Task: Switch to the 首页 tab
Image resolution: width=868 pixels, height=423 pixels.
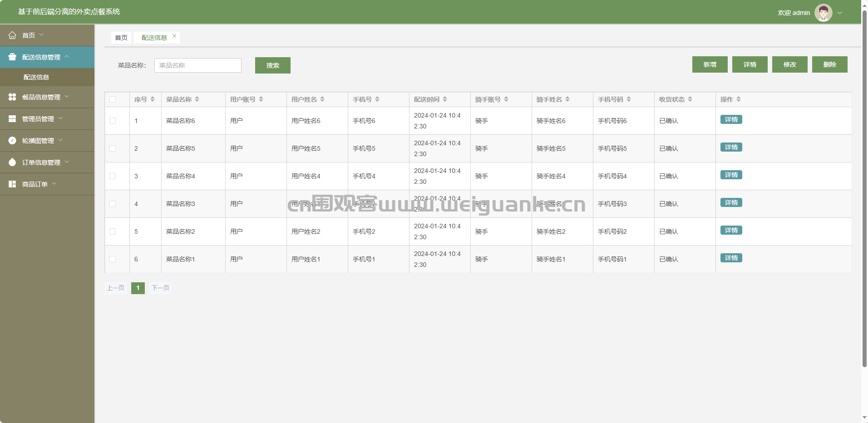Action: coord(121,38)
